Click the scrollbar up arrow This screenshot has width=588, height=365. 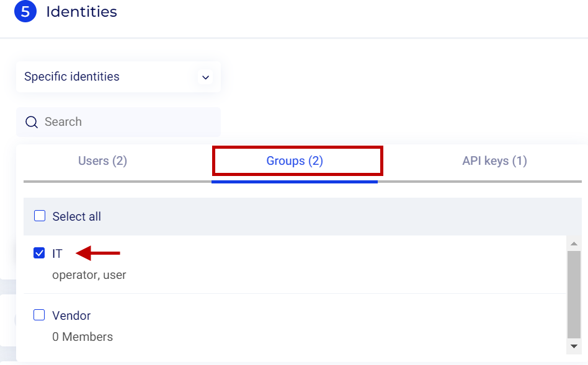tap(574, 244)
